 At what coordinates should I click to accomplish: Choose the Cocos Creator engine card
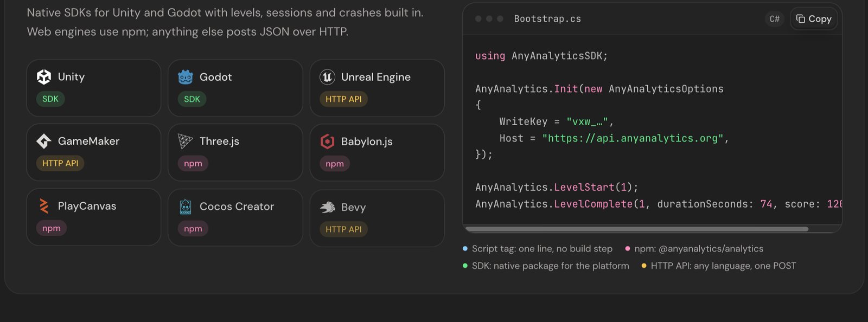235,217
